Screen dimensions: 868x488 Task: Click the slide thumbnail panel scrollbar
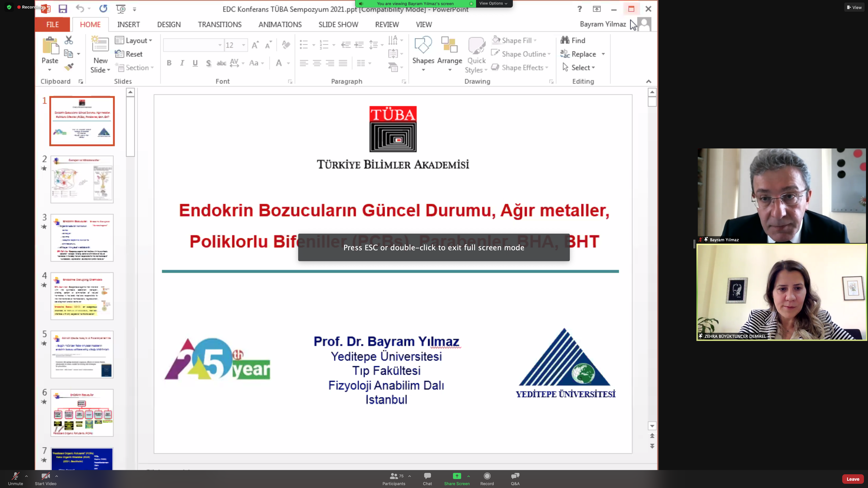(130, 127)
